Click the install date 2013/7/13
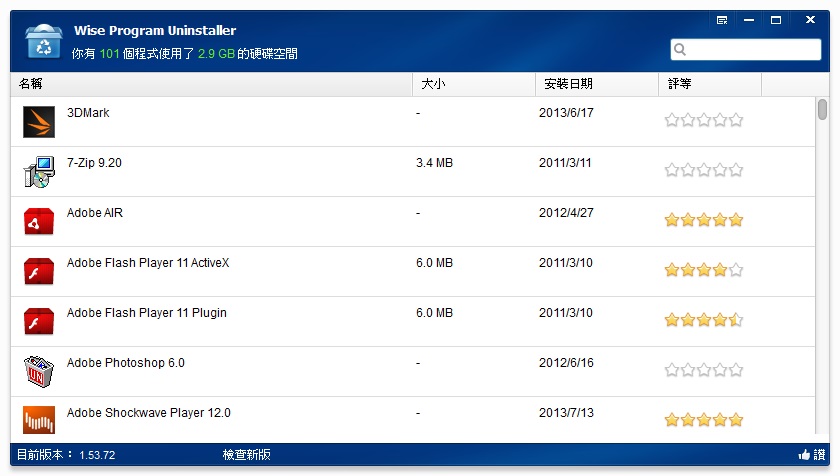Screen dimensions: 840x476 point(566,413)
